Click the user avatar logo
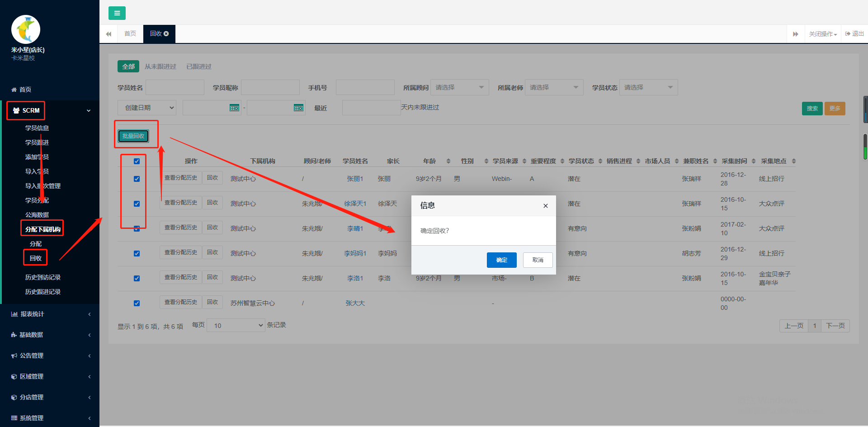This screenshot has width=868, height=427. [26, 29]
